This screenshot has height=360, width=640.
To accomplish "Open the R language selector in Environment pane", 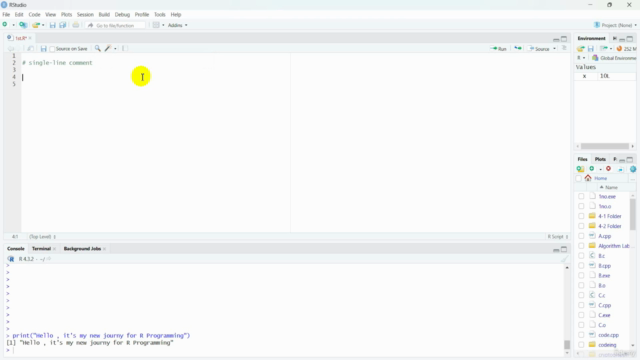I will point(581,58).
